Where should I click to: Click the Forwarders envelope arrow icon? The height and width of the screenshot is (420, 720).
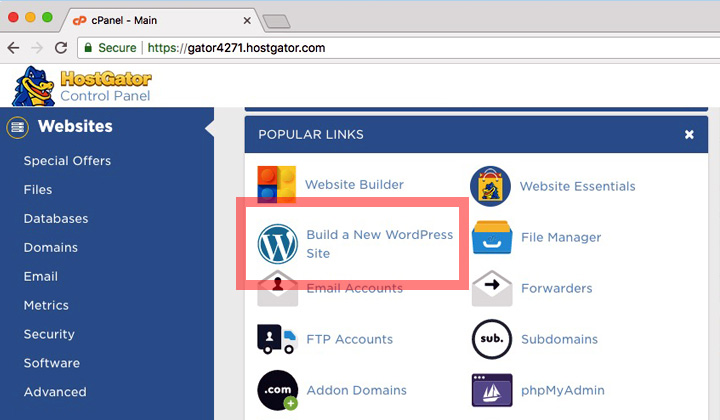492,288
